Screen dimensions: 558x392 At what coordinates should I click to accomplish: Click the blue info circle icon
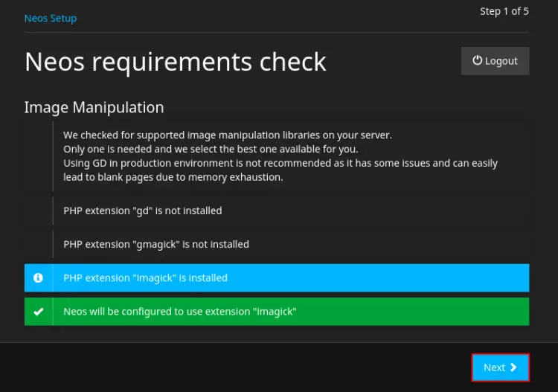tap(38, 277)
